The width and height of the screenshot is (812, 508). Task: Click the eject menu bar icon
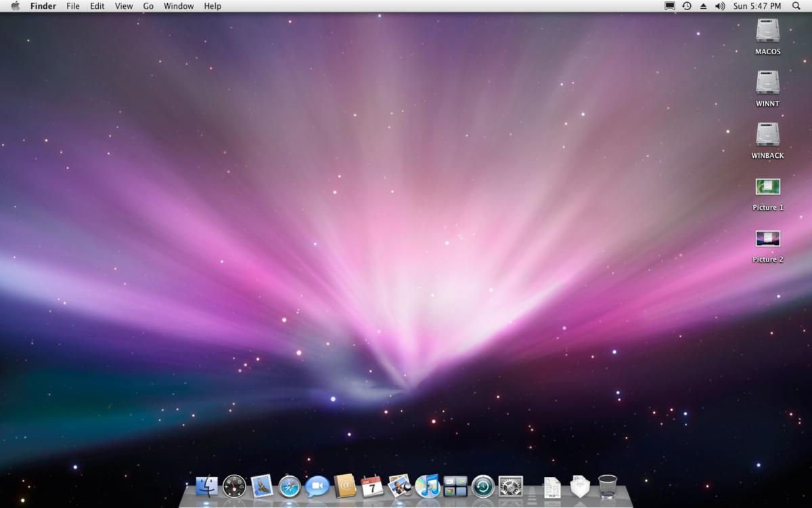703,6
